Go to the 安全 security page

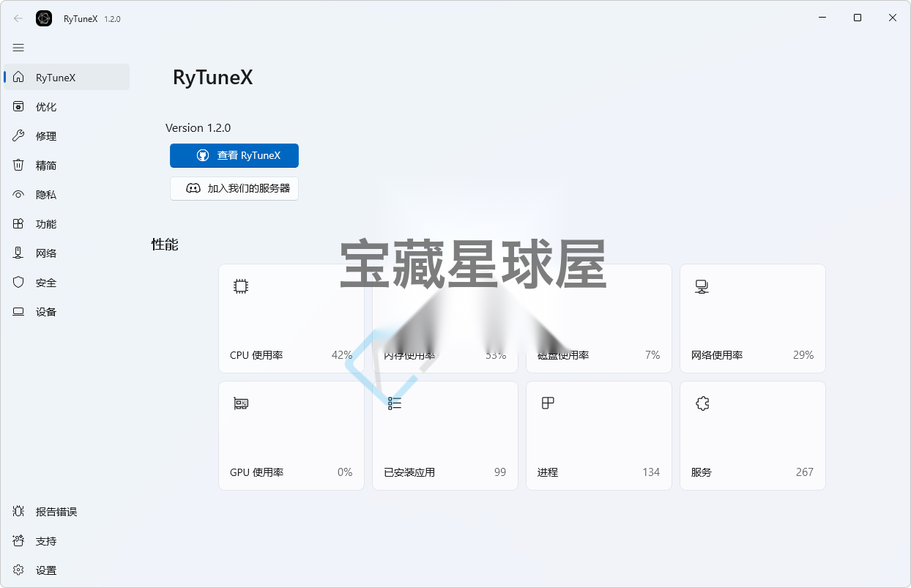67,282
